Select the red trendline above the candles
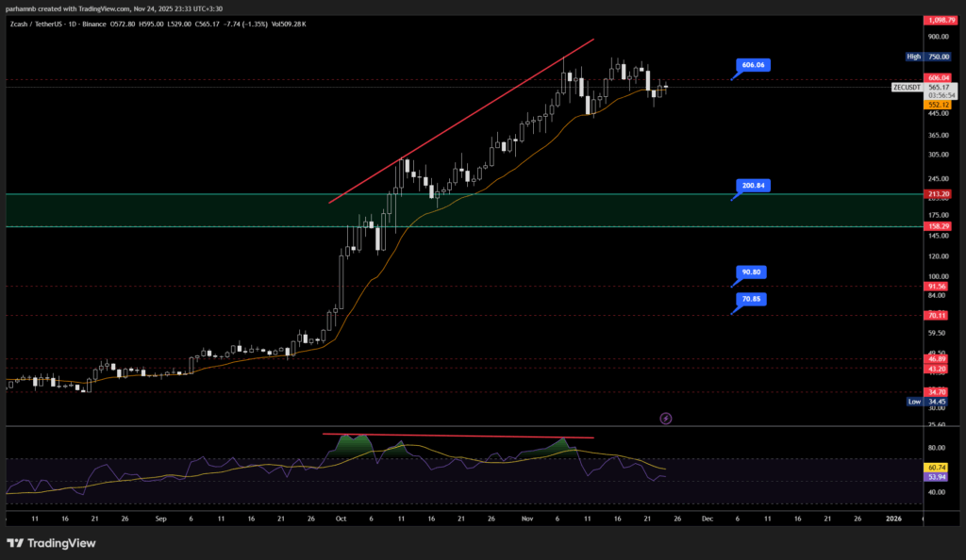The height and width of the screenshot is (560, 966). 462,120
